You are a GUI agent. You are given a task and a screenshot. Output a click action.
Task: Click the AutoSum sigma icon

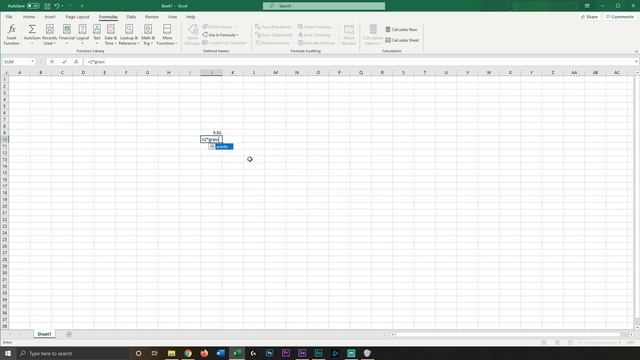click(32, 29)
